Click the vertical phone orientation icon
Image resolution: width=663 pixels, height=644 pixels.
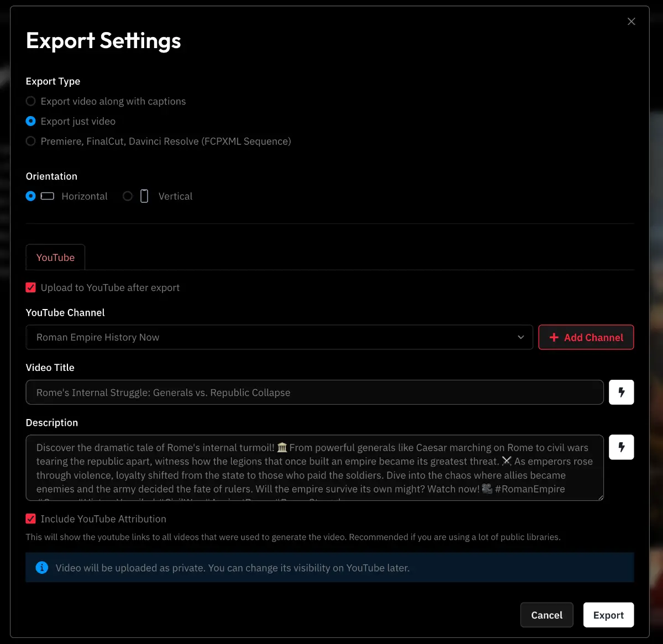click(x=144, y=196)
